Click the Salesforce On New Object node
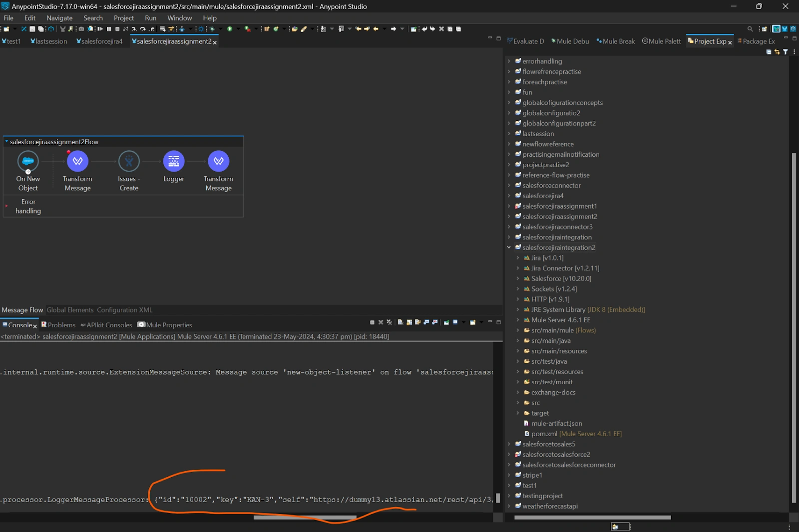799x532 pixels. click(x=28, y=161)
